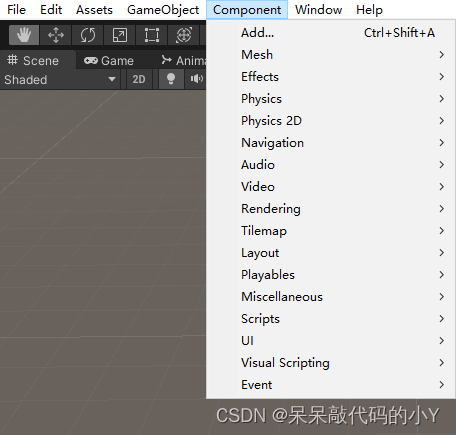Open the GameObject menu
This screenshot has width=456, height=435.
[x=163, y=10]
